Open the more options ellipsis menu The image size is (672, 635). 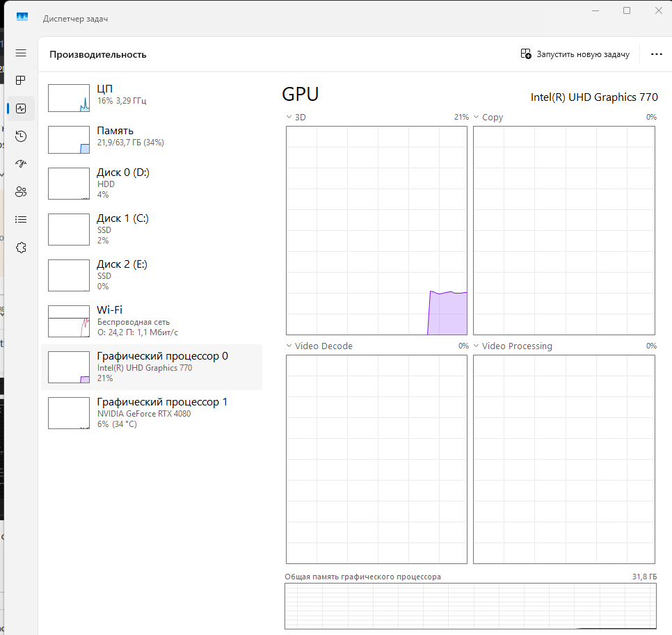pos(656,54)
